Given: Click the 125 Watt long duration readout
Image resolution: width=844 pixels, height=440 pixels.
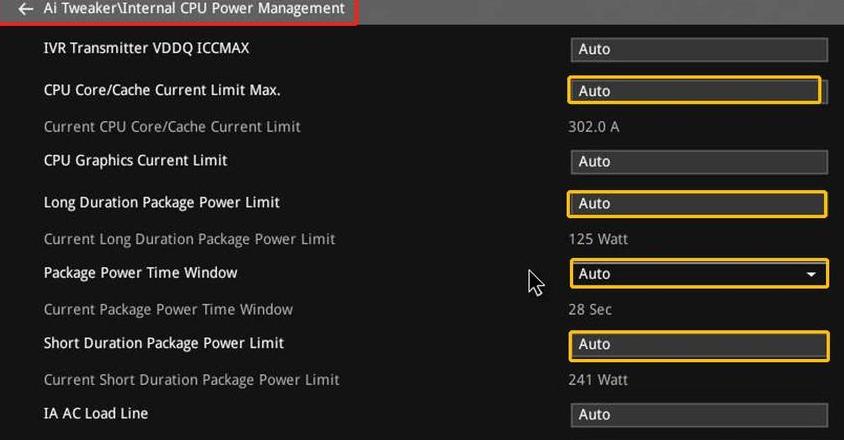Looking at the screenshot, I should pyautogui.click(x=598, y=239).
